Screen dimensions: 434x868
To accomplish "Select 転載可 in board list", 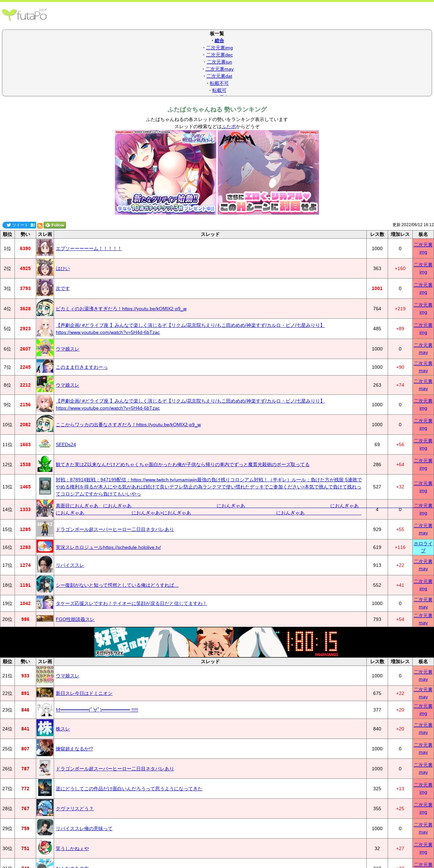I will (219, 90).
